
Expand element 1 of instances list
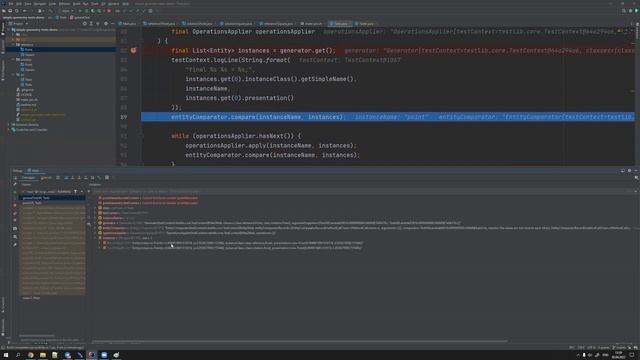pyautogui.click(x=100, y=248)
